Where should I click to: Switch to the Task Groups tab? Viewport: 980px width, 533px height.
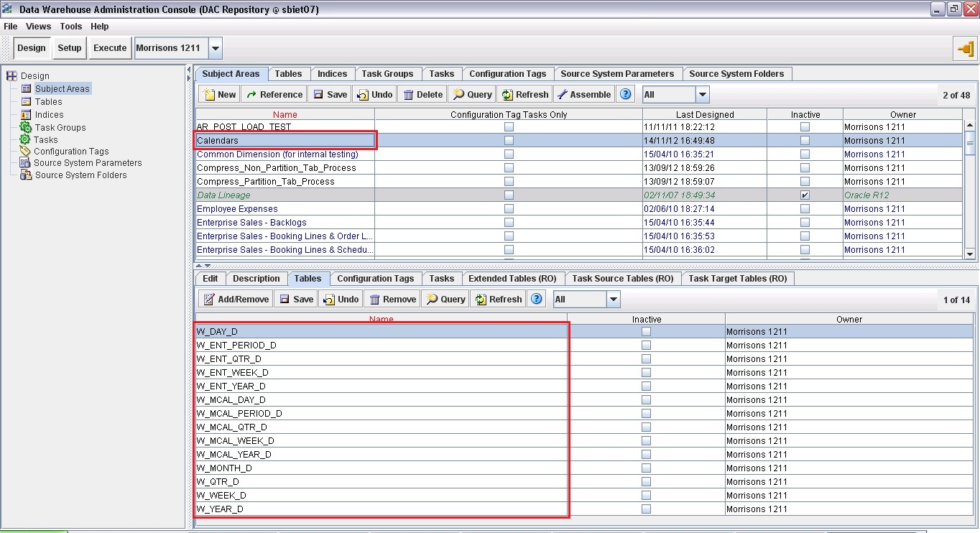(x=388, y=73)
